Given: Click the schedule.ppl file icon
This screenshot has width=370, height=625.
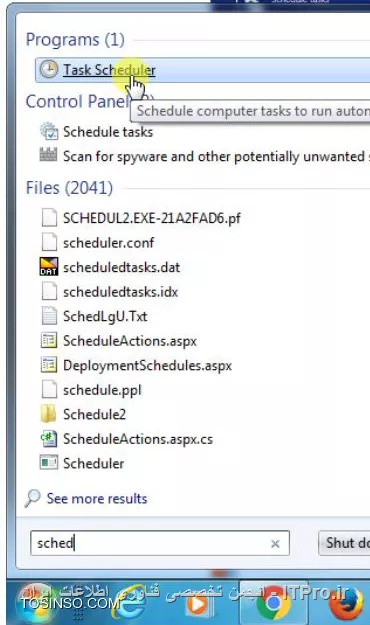Looking at the screenshot, I should coord(49,389).
